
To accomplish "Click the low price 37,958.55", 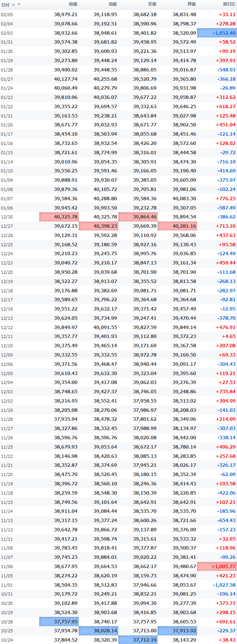I will (x=145, y=401).
